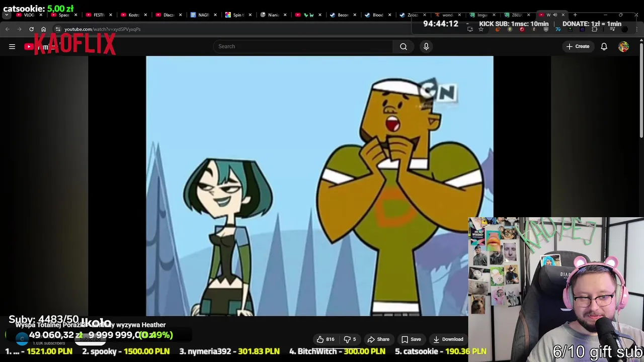This screenshot has height=362, width=644.
Task: Switch to the Imgur tab
Action: [481, 15]
